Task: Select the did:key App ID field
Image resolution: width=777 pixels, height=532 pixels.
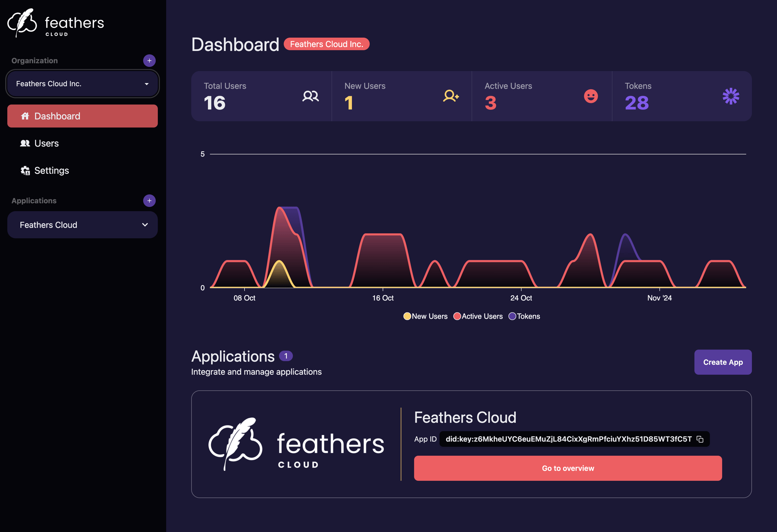Action: (568, 439)
